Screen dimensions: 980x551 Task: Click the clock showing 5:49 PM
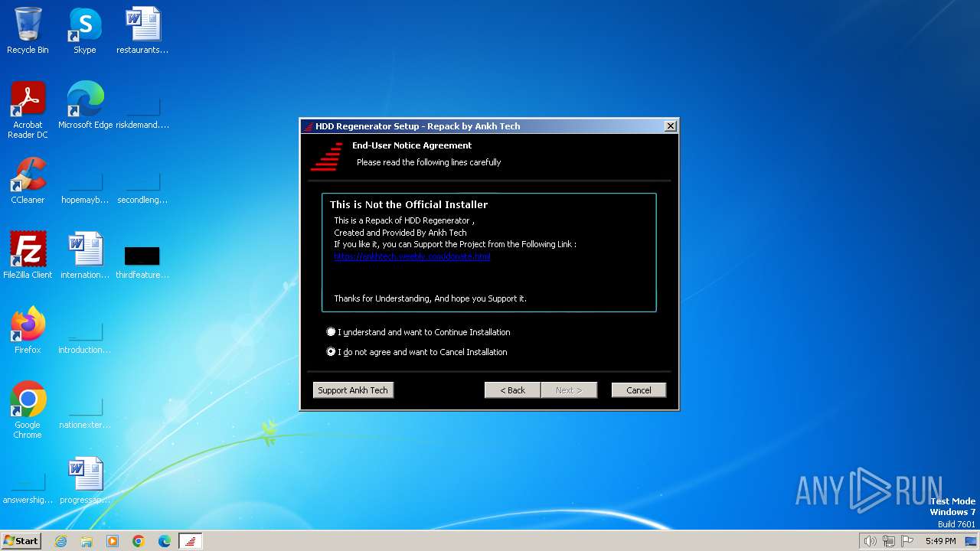(940, 541)
